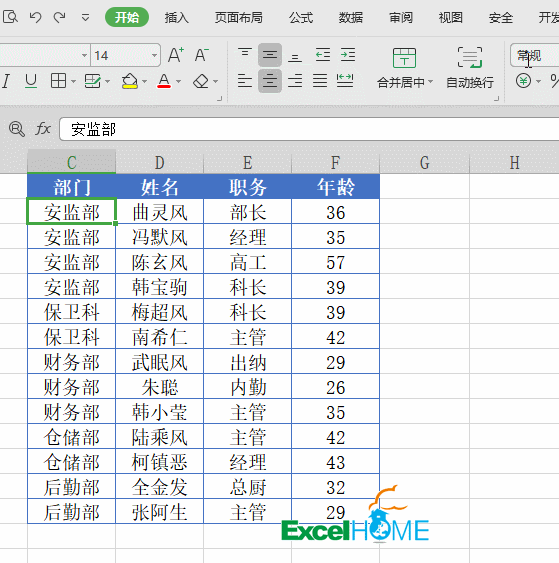The width and height of the screenshot is (559, 563).
Task: Open the 审阅 tab
Action: [x=401, y=17]
